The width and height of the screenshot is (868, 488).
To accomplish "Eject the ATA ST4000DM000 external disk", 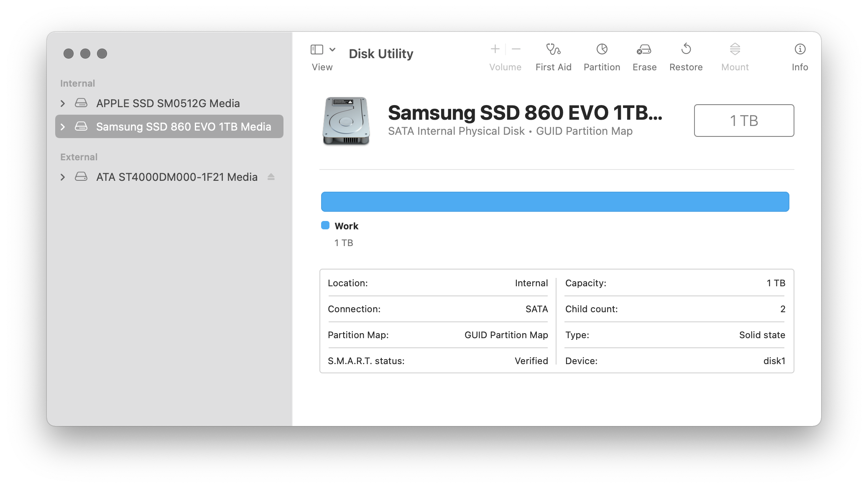I will tap(271, 177).
